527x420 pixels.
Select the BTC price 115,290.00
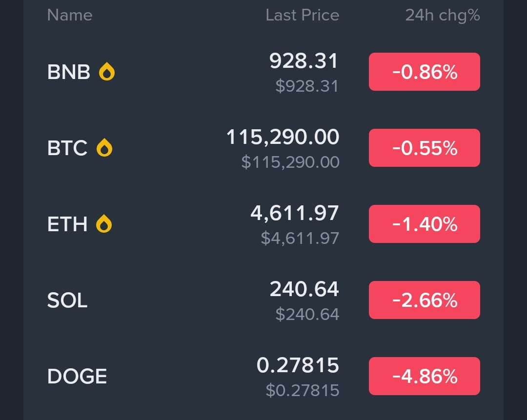283,137
